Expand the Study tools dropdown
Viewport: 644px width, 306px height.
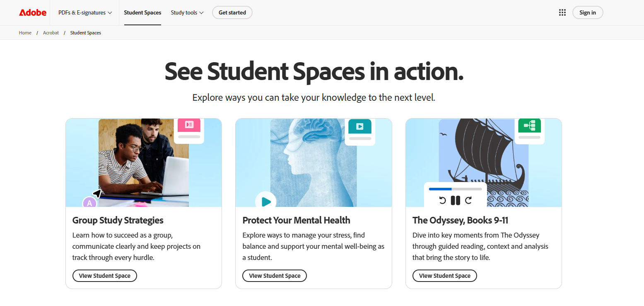(187, 12)
